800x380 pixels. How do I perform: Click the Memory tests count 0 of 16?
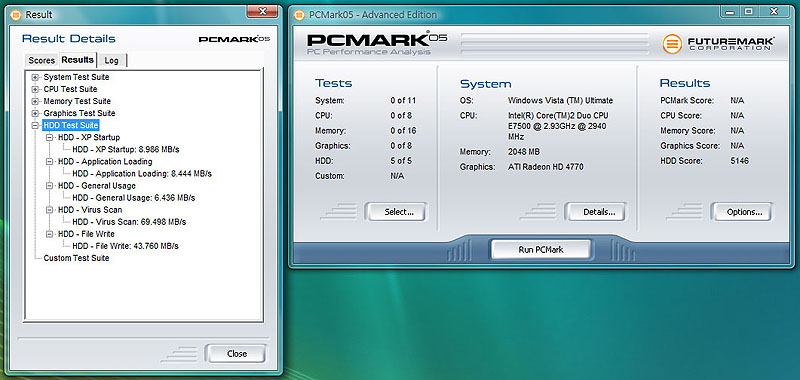pos(403,131)
